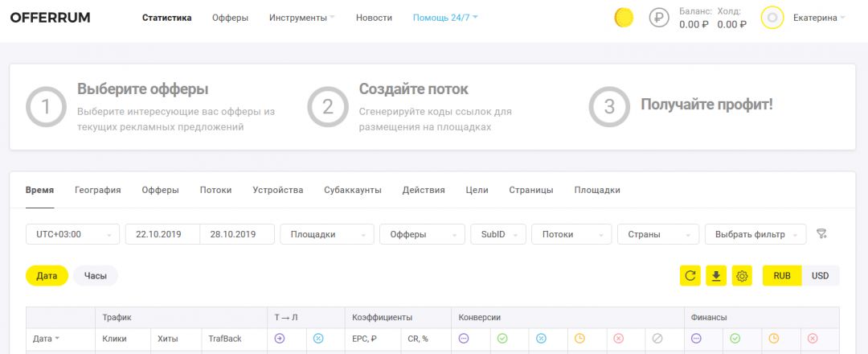The width and height of the screenshot is (868, 354).
Task: Switch to the Потоки tab
Action: (x=216, y=190)
